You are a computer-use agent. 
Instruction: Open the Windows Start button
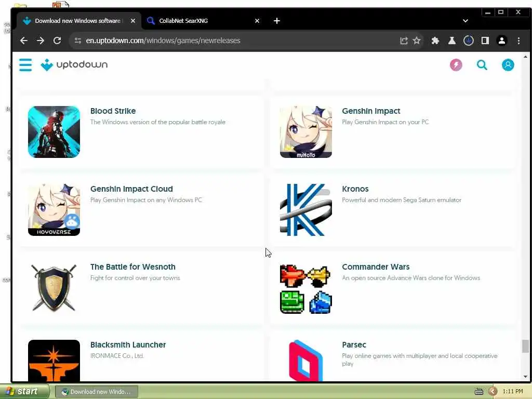[24, 392]
